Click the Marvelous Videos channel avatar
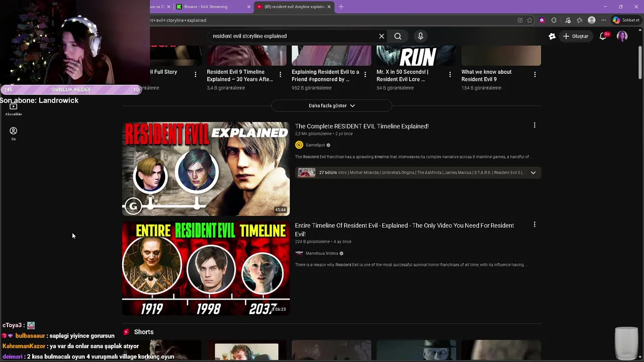The width and height of the screenshot is (644, 362). coord(299,253)
